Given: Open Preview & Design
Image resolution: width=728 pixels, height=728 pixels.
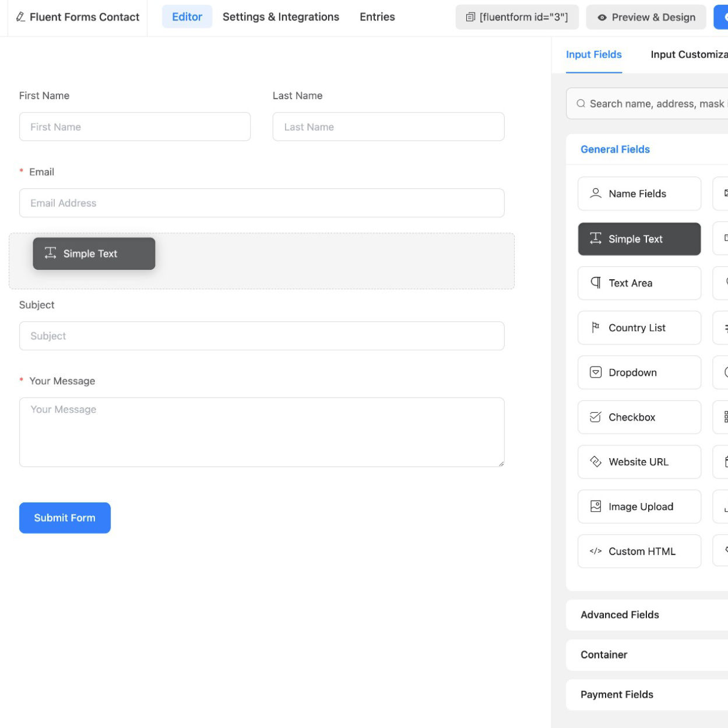Looking at the screenshot, I should click(x=646, y=17).
